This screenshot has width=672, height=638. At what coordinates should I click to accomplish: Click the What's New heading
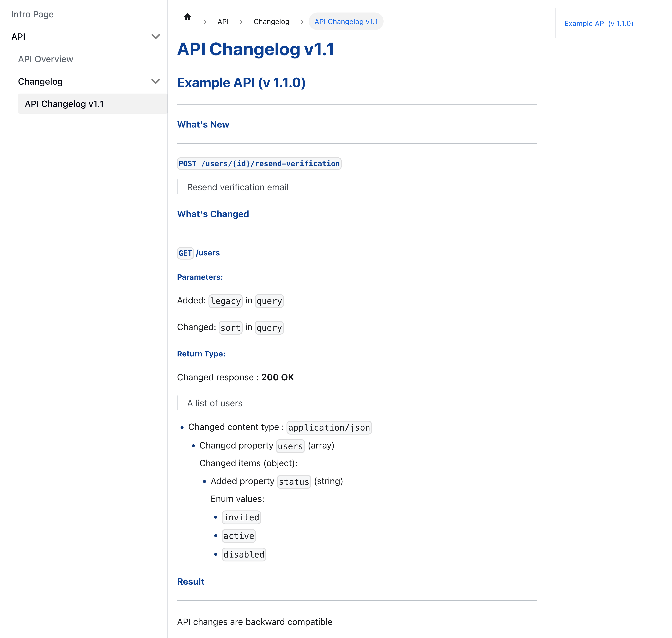point(203,125)
